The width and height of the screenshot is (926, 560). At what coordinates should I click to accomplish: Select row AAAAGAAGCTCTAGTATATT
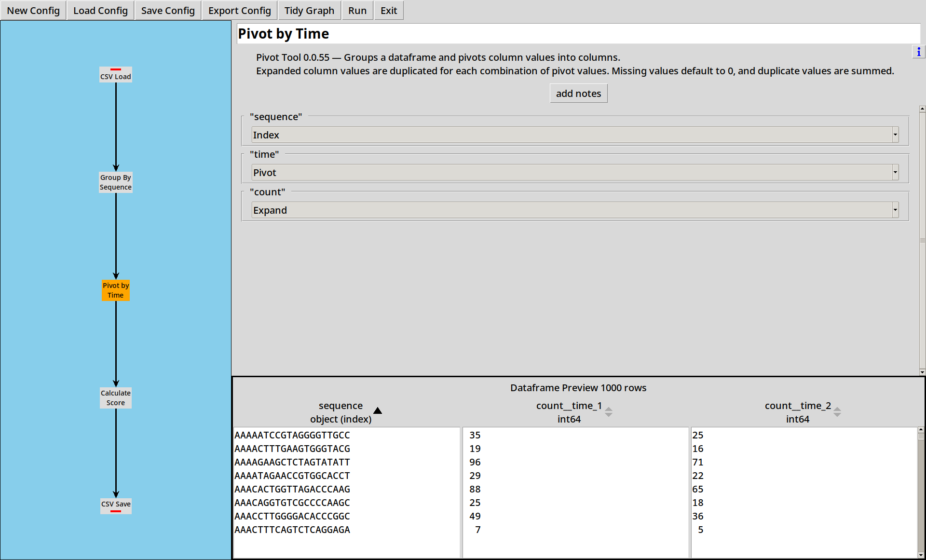click(292, 462)
